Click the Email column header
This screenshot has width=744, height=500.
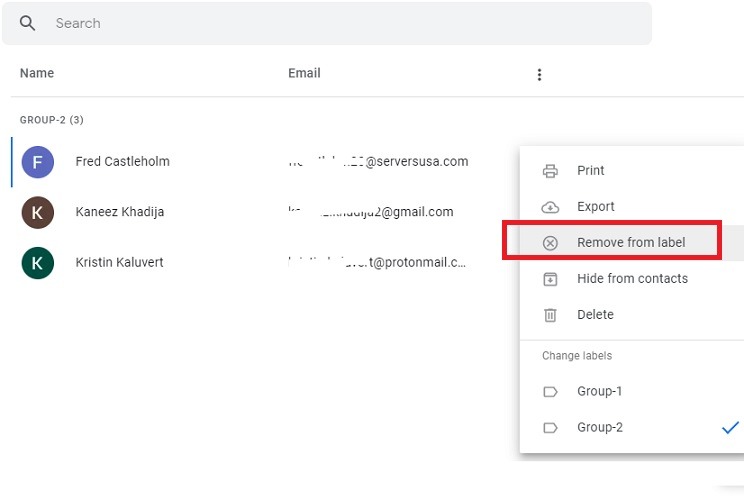[304, 73]
